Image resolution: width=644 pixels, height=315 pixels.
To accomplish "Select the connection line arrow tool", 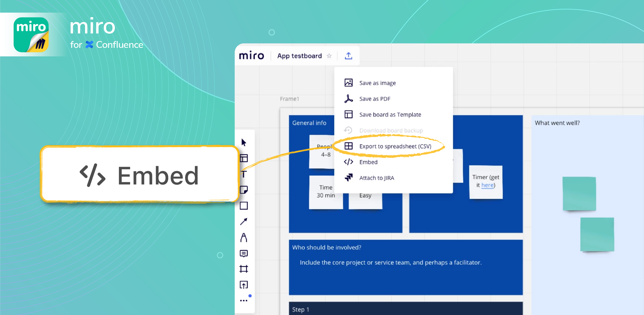I will pos(244,222).
